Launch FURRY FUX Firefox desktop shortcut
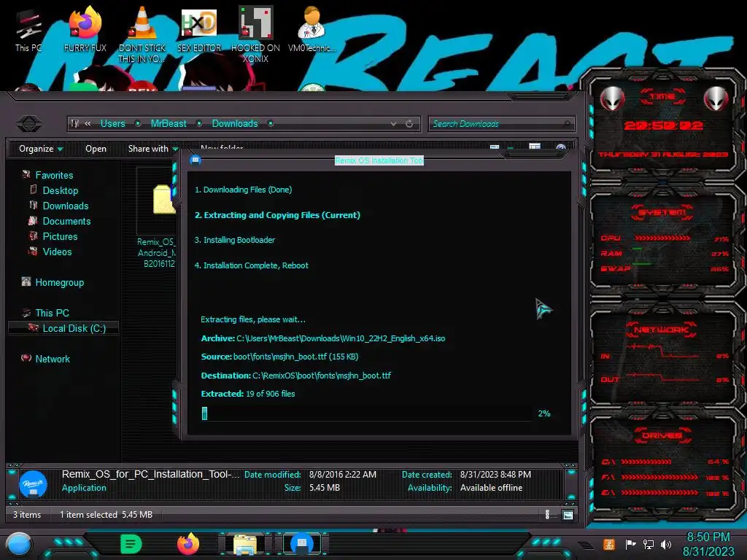Viewport: 747px width, 560px height. coord(85,29)
